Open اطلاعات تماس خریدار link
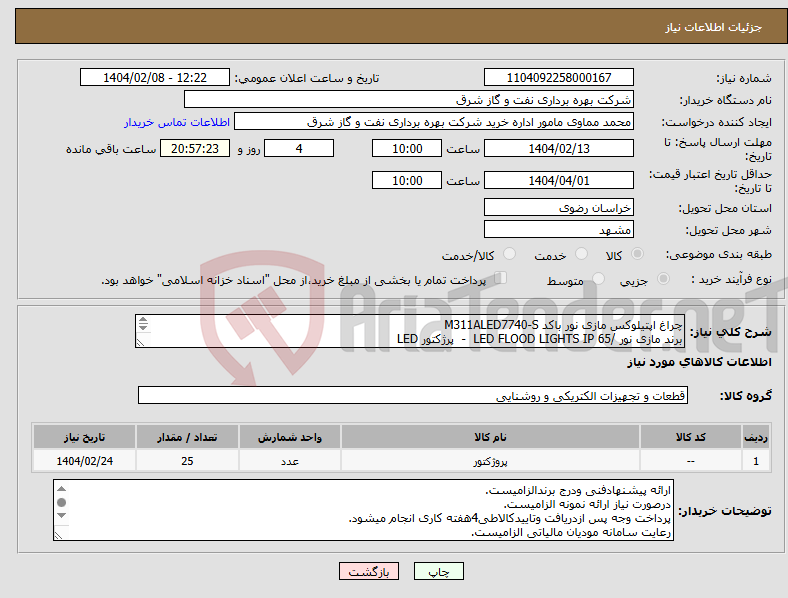Viewport: 788px width, 598px height. [177, 122]
